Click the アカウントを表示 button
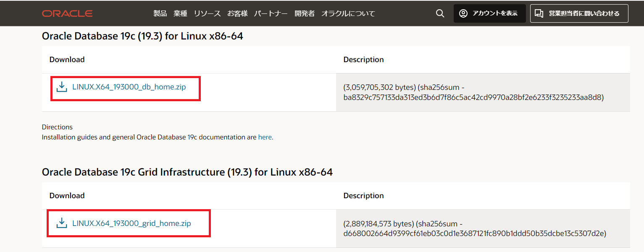 (490, 13)
